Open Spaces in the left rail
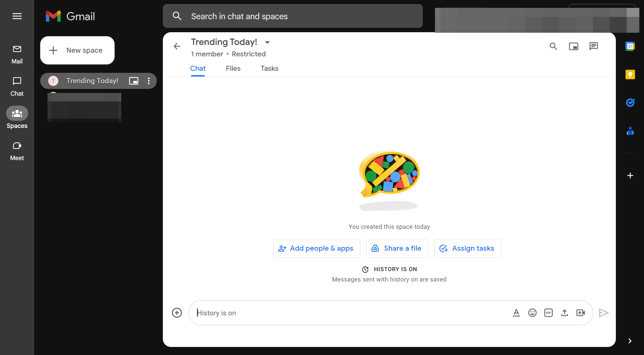This screenshot has height=355, width=644. pos(17,118)
